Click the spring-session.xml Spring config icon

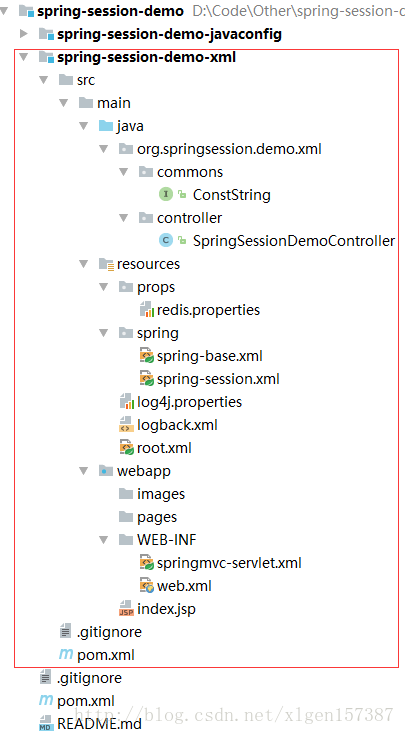pyautogui.click(x=147, y=378)
